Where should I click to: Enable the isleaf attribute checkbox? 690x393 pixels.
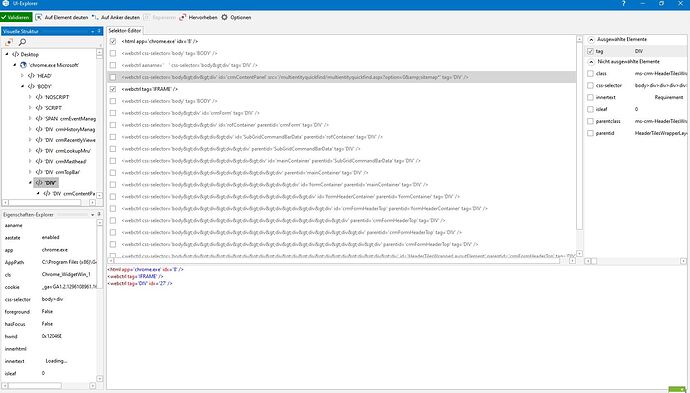[591, 109]
